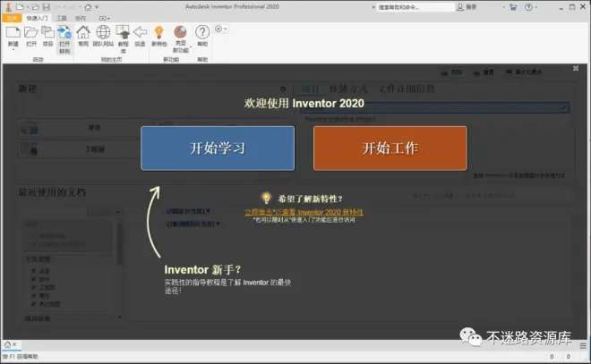Toggle the fourth file type checkbox
Screen dimensions: 591x364
point(33,295)
